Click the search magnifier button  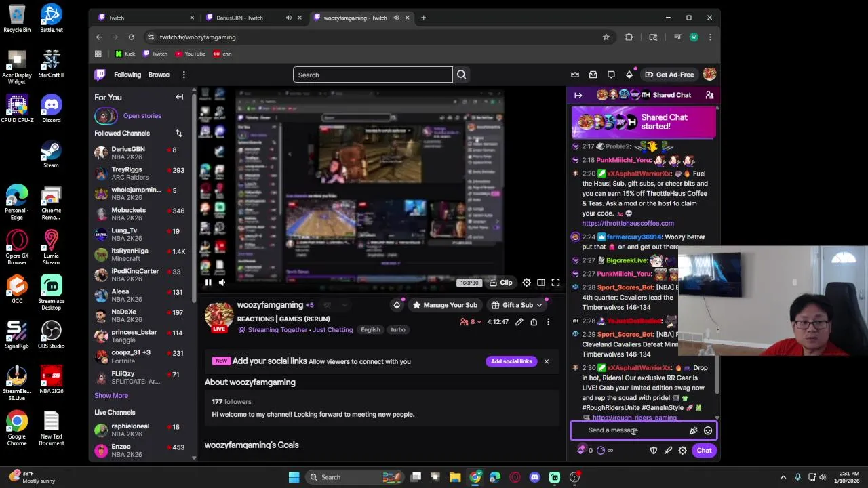tap(461, 75)
